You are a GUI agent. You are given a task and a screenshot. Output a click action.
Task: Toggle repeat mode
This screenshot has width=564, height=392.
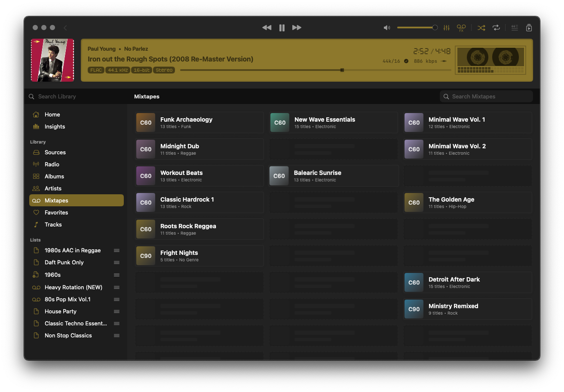coord(496,28)
